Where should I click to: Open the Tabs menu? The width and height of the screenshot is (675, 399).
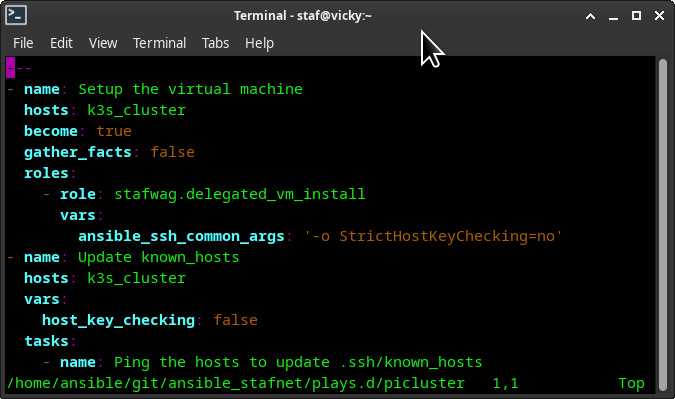(x=215, y=43)
